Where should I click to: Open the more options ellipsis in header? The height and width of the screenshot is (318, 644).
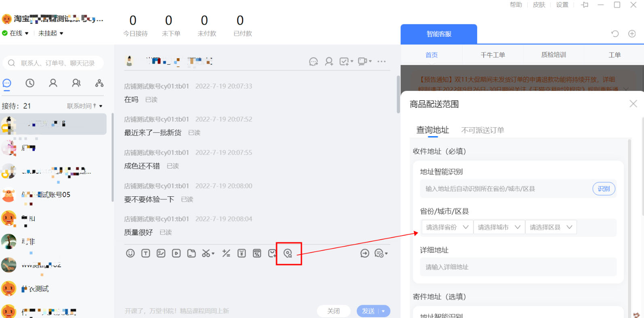(381, 61)
